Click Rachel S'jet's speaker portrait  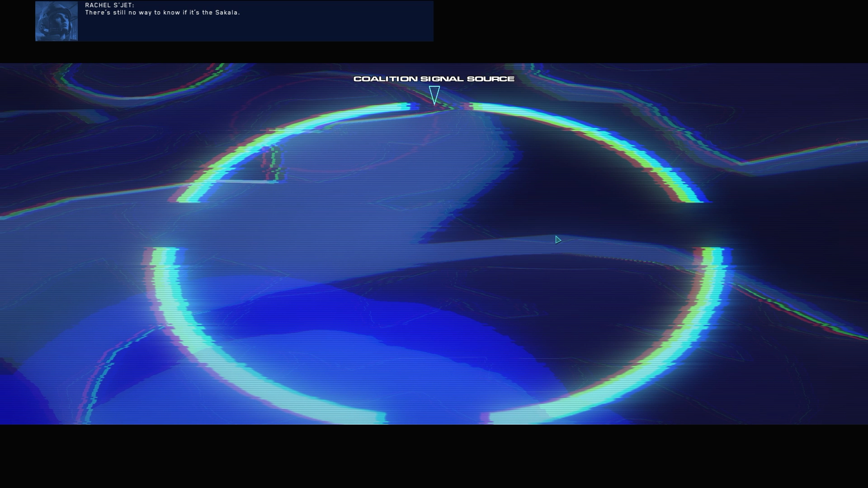(x=57, y=21)
